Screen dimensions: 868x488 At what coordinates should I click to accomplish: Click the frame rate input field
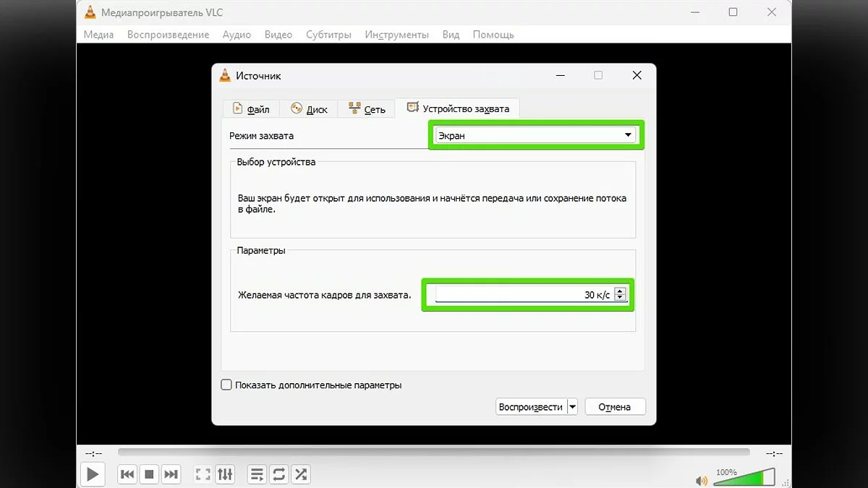coord(524,294)
